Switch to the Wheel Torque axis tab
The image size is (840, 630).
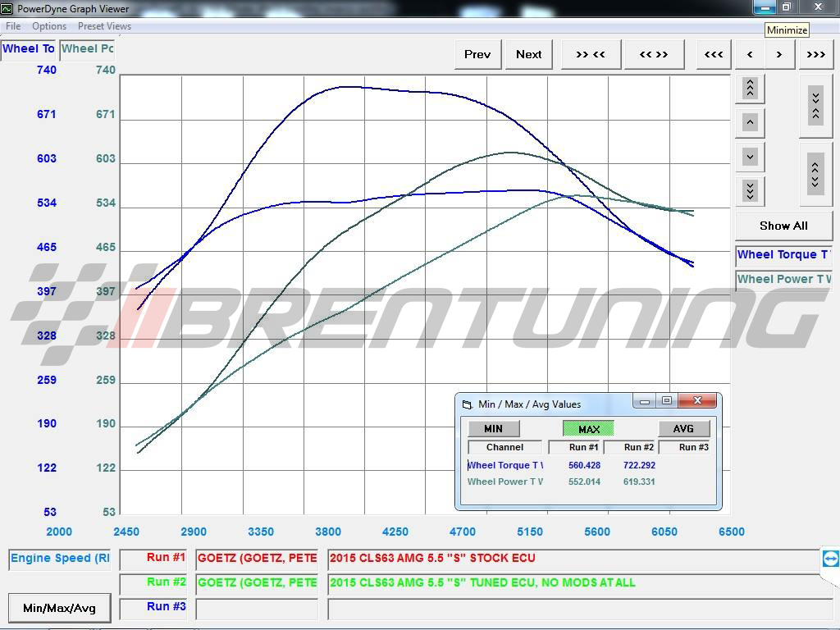pos(29,48)
